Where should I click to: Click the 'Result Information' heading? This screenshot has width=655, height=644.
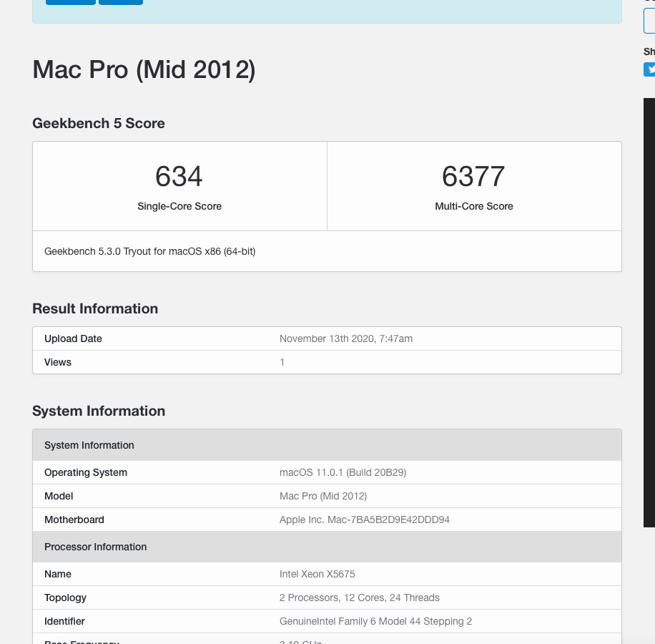[95, 308]
